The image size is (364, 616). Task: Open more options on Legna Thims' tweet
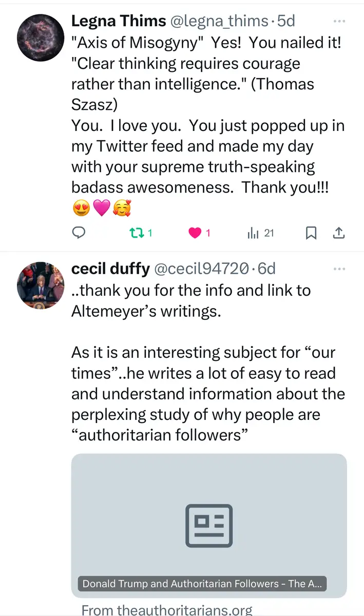[x=339, y=21]
